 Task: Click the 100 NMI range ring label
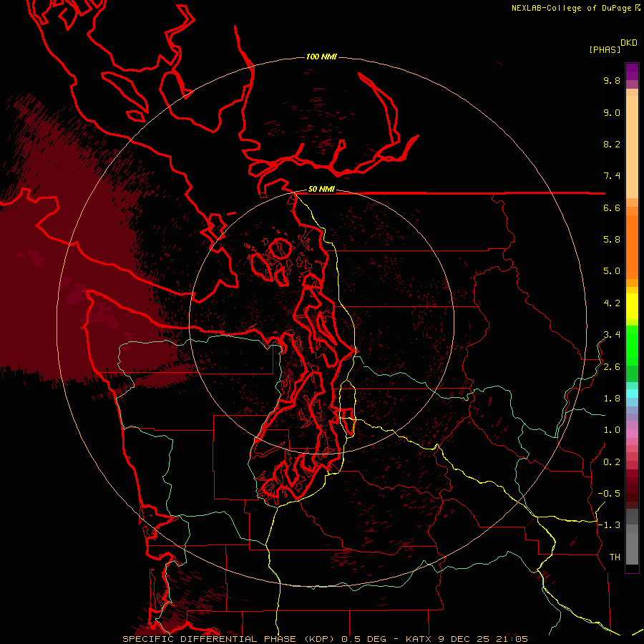(x=321, y=57)
